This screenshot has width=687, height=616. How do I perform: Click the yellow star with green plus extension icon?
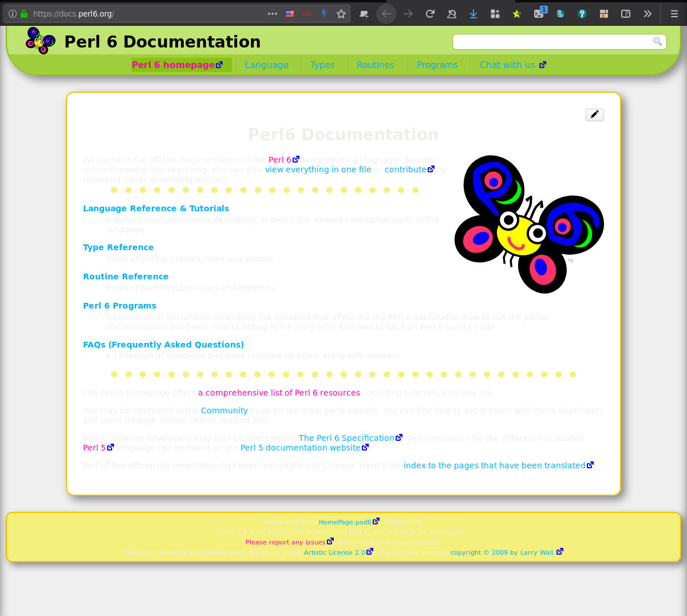[x=517, y=14]
